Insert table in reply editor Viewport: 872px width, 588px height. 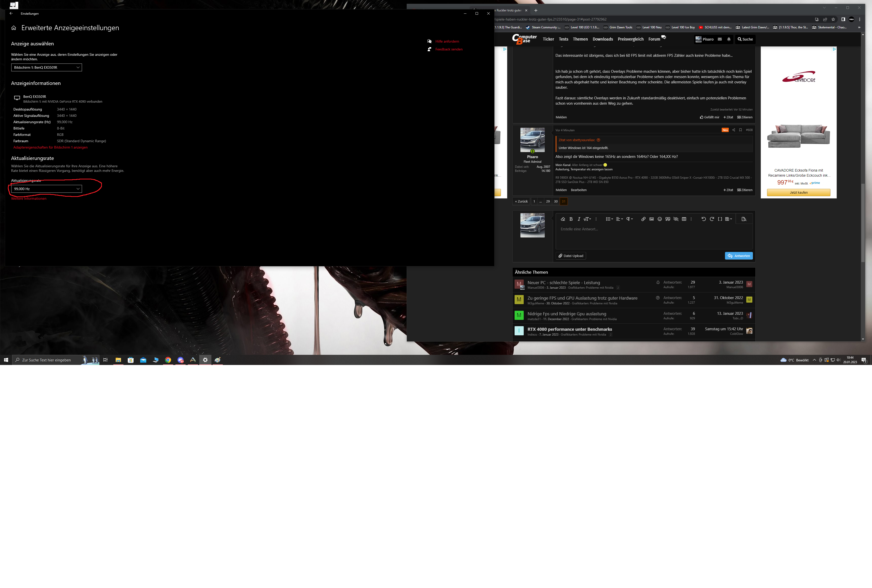click(x=684, y=219)
